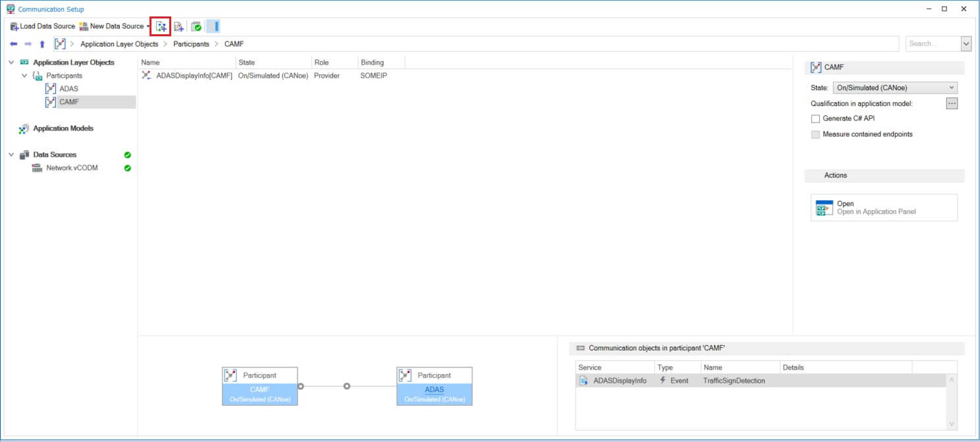980x442 pixels.
Task: Click the blue back navigation arrow
Action: pos(14,44)
